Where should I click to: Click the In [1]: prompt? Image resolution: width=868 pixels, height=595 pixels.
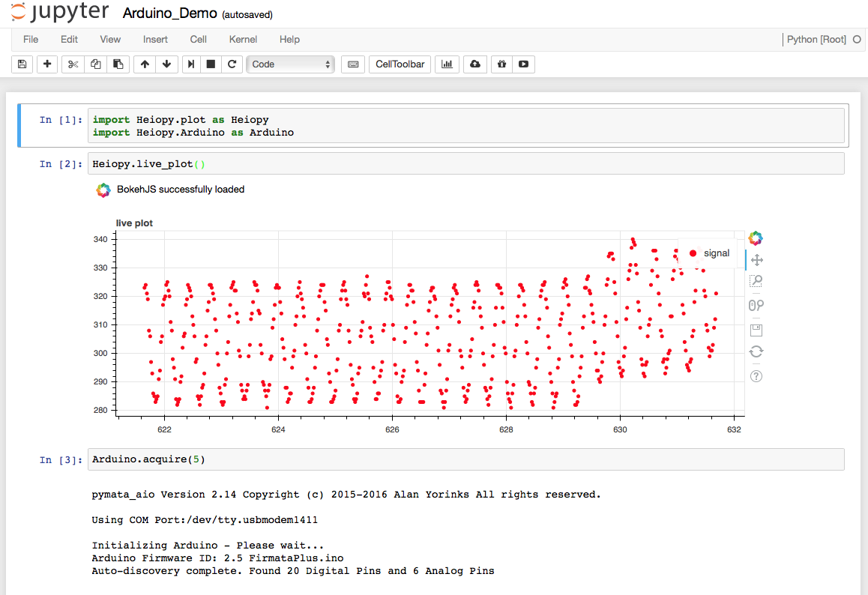pyautogui.click(x=61, y=120)
